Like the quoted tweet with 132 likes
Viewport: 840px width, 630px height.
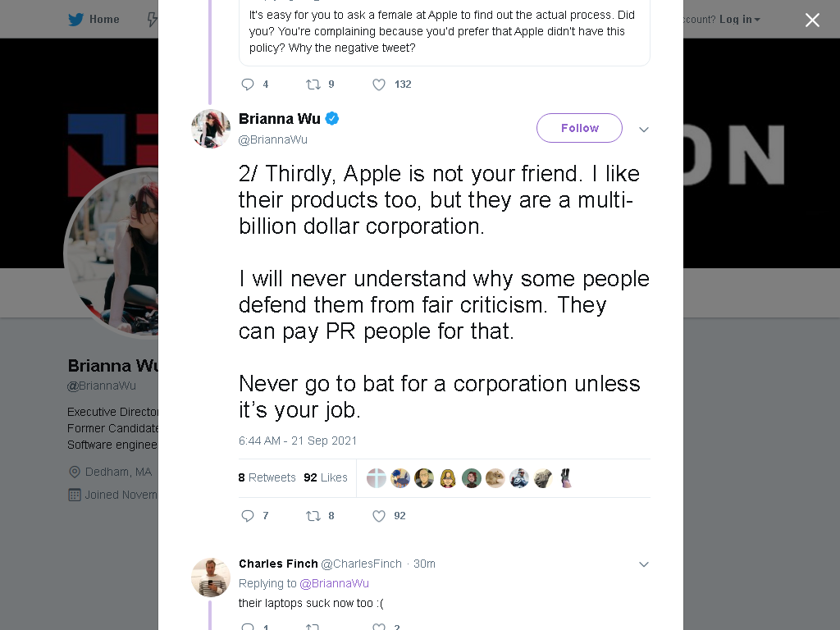pos(379,84)
